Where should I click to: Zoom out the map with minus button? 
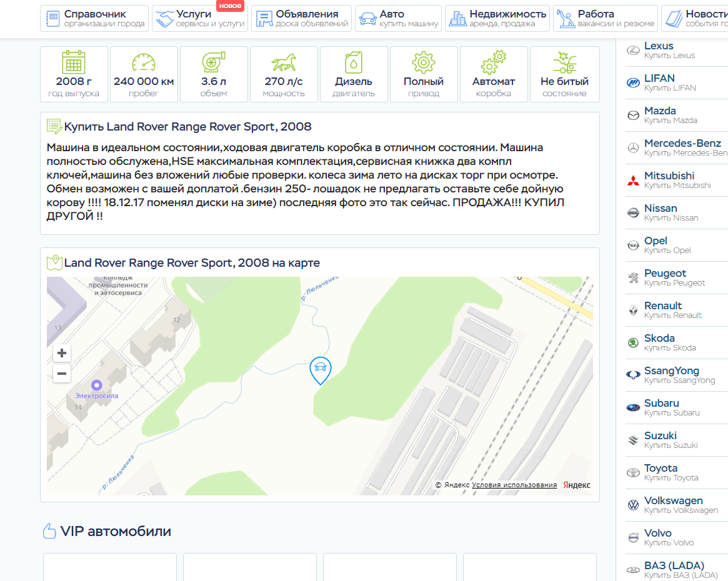[62, 374]
